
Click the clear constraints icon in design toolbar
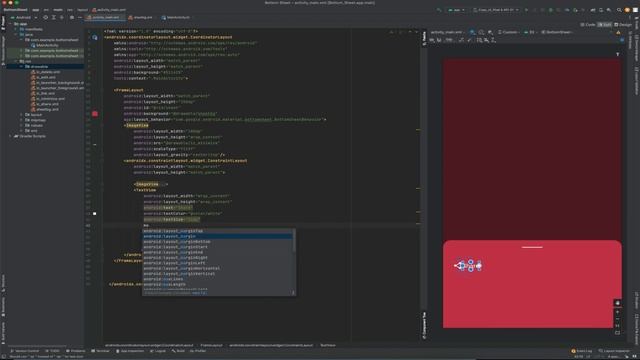[462, 40]
